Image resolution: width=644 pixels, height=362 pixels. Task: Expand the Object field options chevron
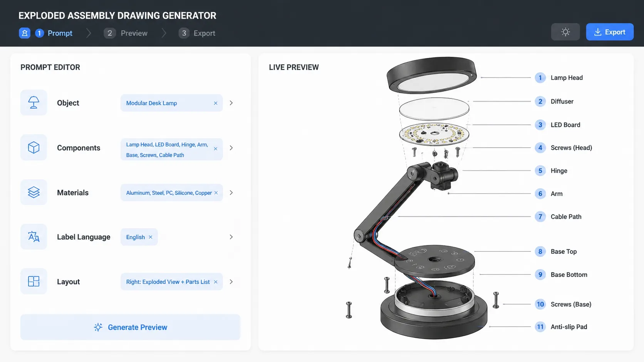(231, 103)
